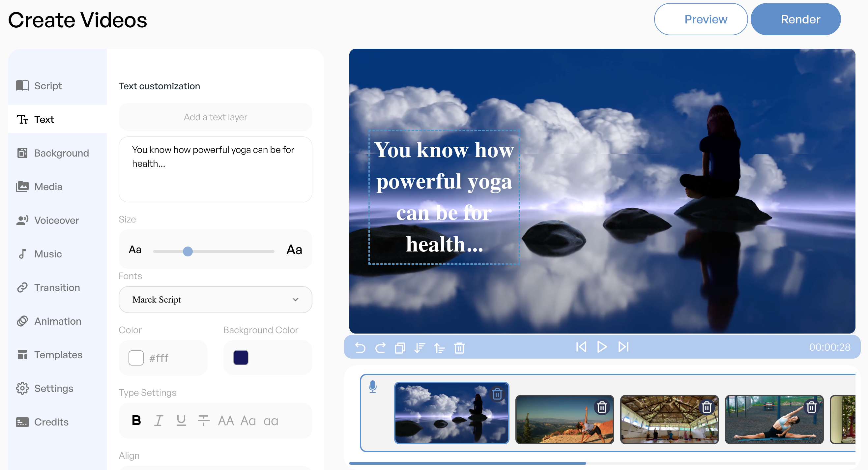Open the Voiceover section
Screen dimensions: 868x470
coord(47,220)
